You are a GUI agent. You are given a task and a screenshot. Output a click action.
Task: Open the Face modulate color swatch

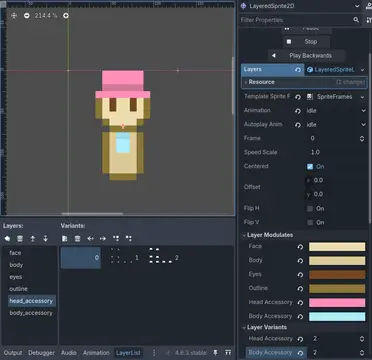(x=337, y=247)
